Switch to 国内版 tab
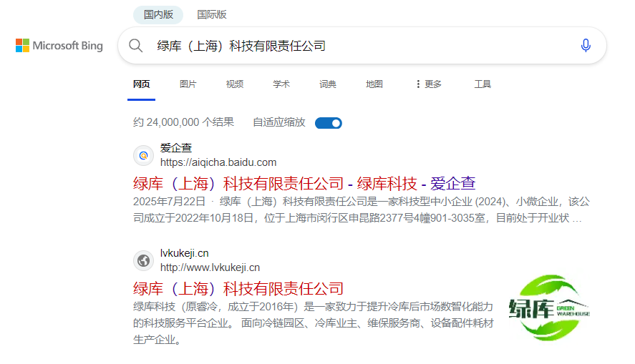Viewport: 635px width, 364px height. [158, 14]
